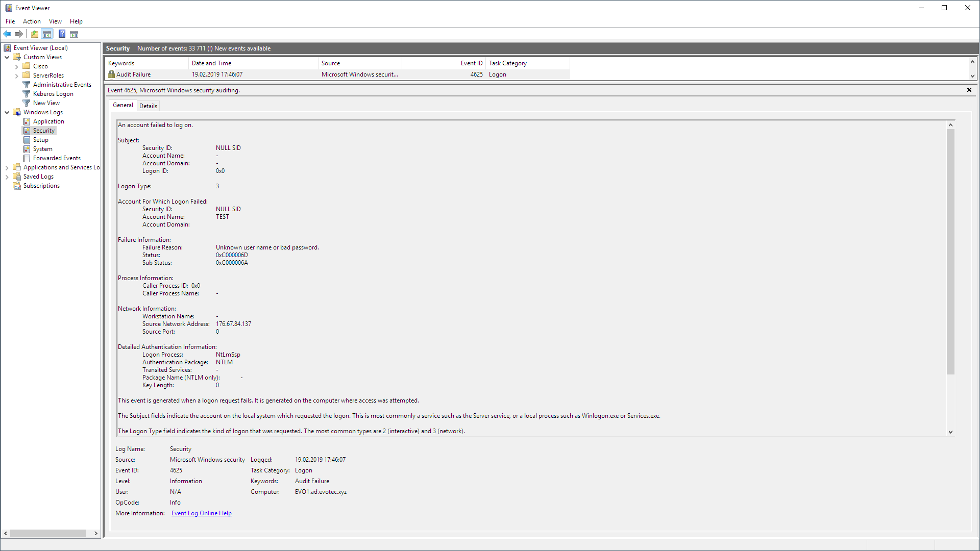Select the Forwarded Events log
The width and height of the screenshot is (980, 551).
pos(56,158)
